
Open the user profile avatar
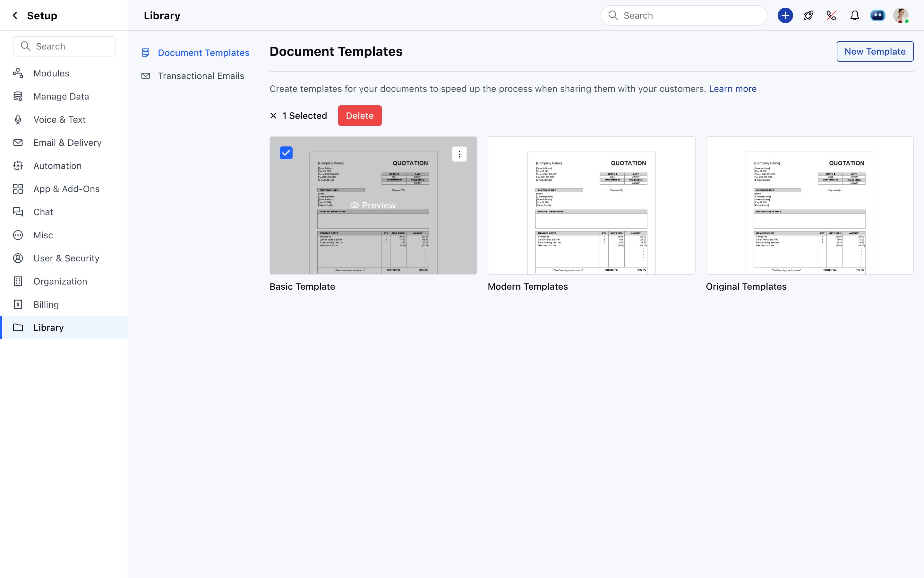(901, 15)
